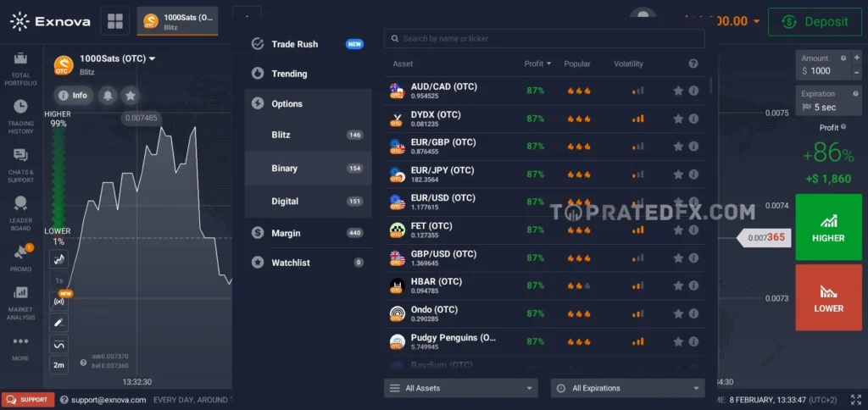Show info for GBP/USD (OTC)
This screenshot has height=410, width=868.
click(x=693, y=258)
